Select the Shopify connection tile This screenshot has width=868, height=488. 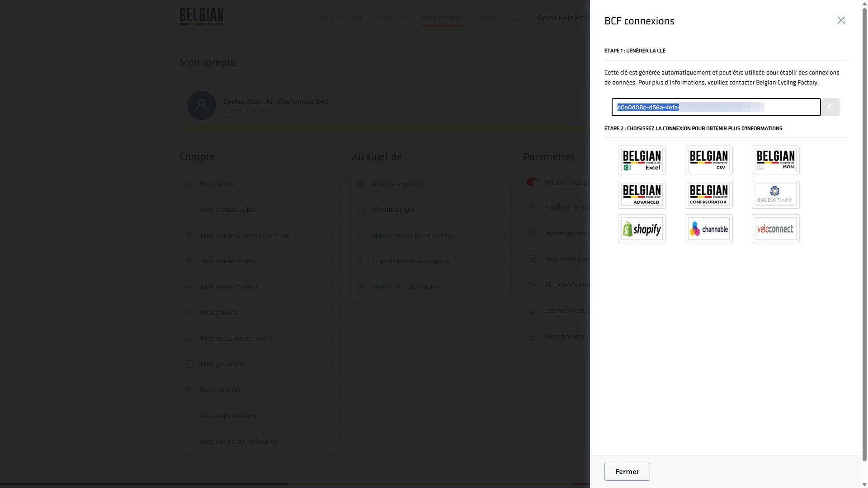(642, 229)
